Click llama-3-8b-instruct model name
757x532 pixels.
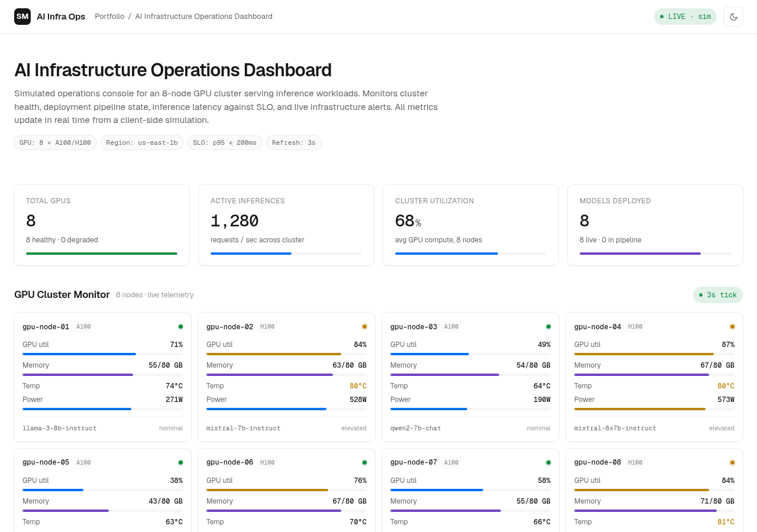click(x=59, y=428)
